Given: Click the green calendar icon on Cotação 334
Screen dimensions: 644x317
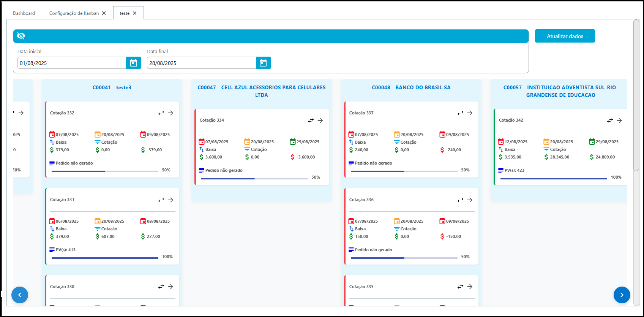Looking at the screenshot, I should [x=293, y=142].
